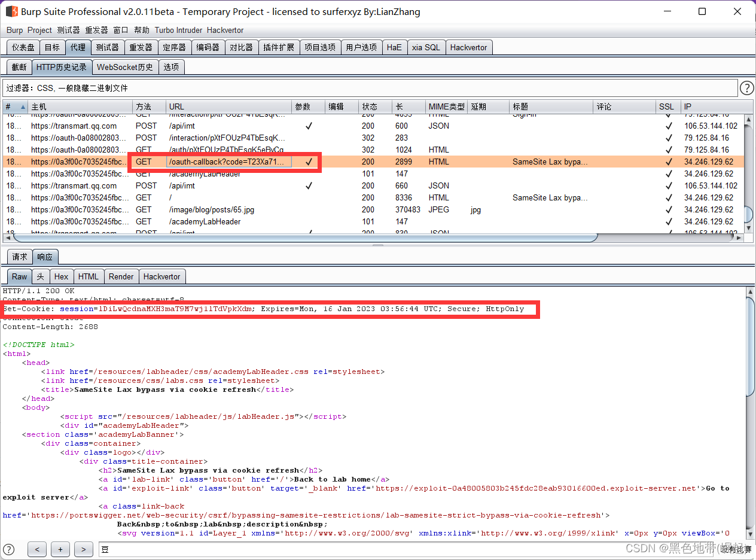Click the Burp Suite logo in title bar
756x560 pixels.
click(x=11, y=11)
